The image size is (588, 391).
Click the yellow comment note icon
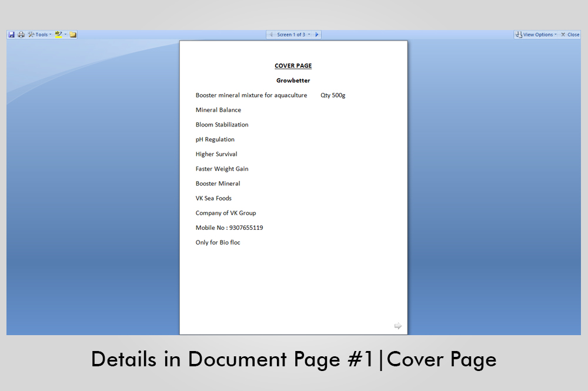pos(73,35)
